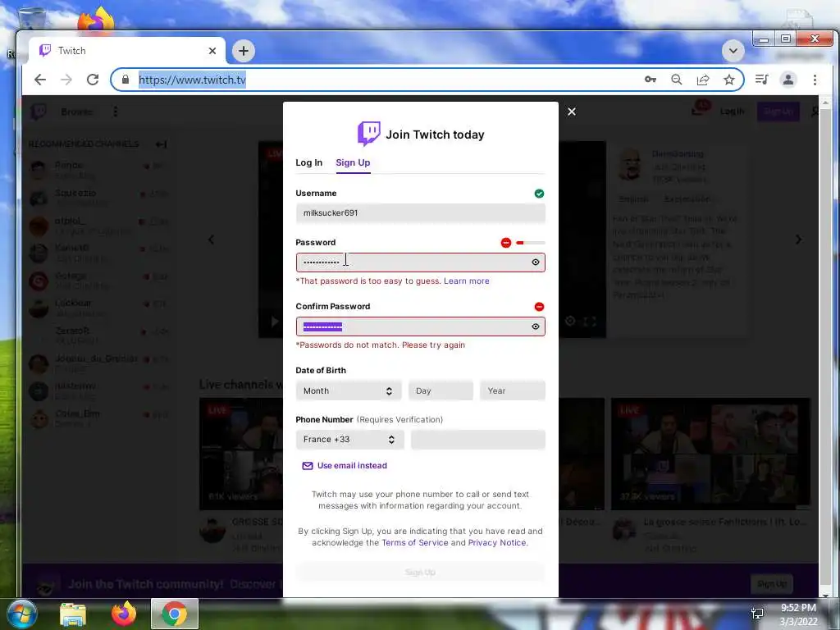The image size is (840, 630).
Task: Open the Month dropdown
Action: [348, 390]
